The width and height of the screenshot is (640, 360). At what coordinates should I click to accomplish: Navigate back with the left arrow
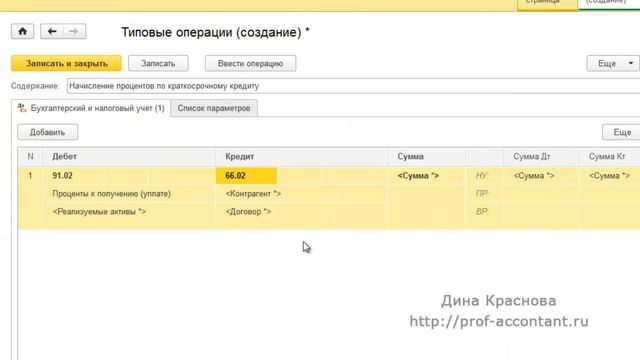tap(52, 31)
